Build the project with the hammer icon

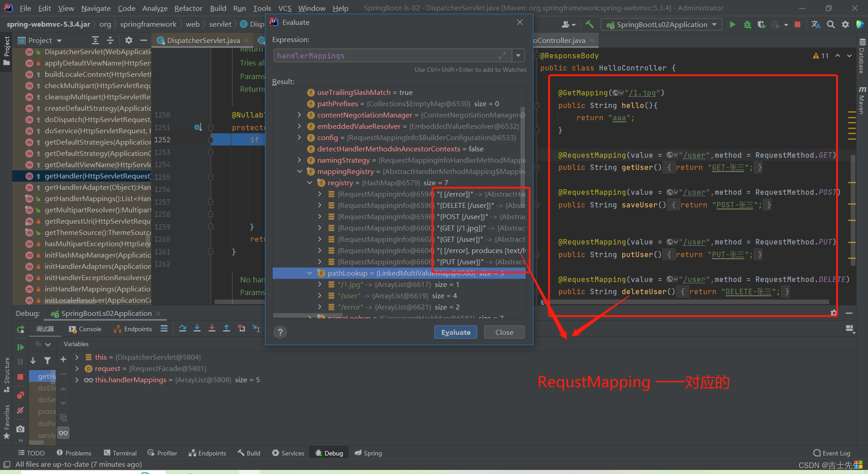tap(590, 24)
